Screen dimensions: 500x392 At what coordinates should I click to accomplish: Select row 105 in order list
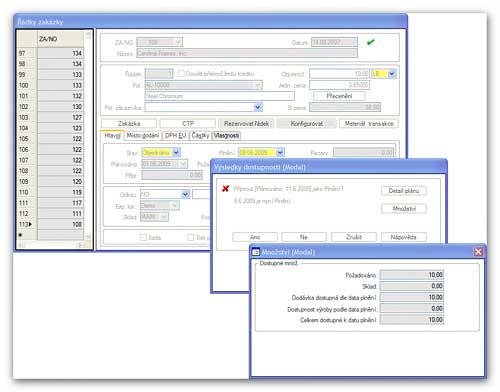[x=50, y=139]
